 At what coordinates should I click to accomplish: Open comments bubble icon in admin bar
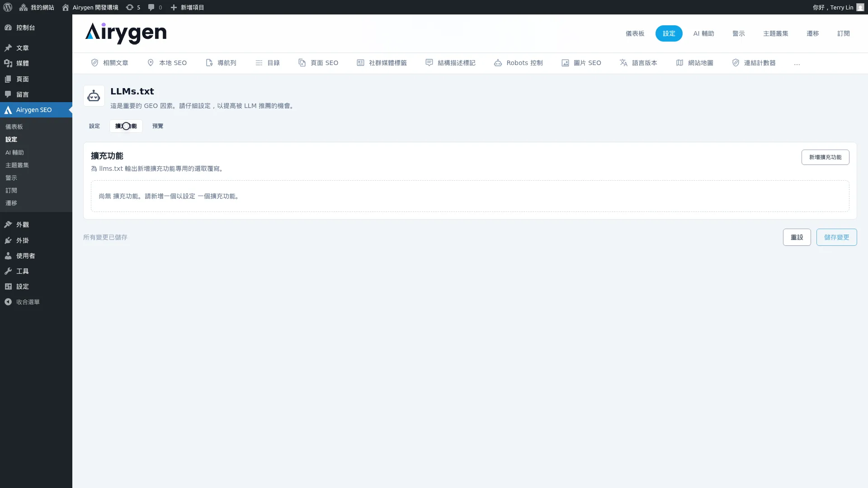pyautogui.click(x=151, y=7)
